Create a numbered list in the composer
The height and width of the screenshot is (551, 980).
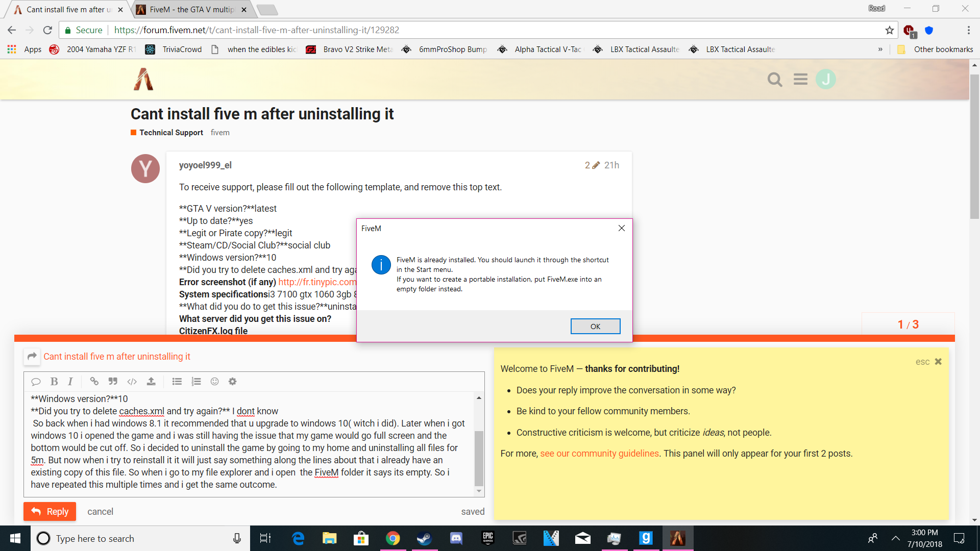tap(196, 381)
